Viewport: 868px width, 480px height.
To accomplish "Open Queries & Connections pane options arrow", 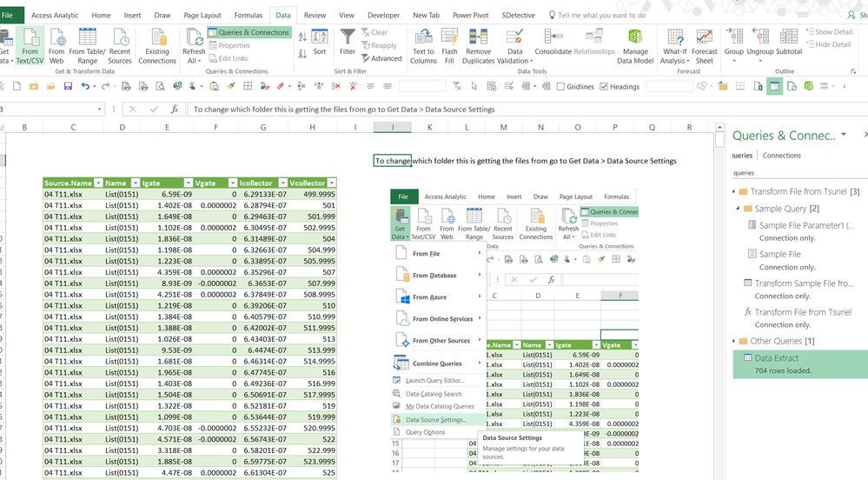I will point(844,135).
